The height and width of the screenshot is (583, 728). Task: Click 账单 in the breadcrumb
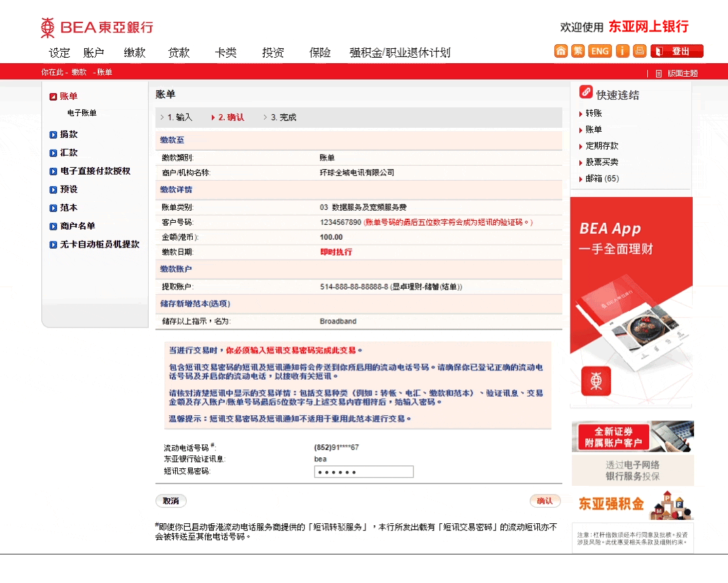coord(105,72)
